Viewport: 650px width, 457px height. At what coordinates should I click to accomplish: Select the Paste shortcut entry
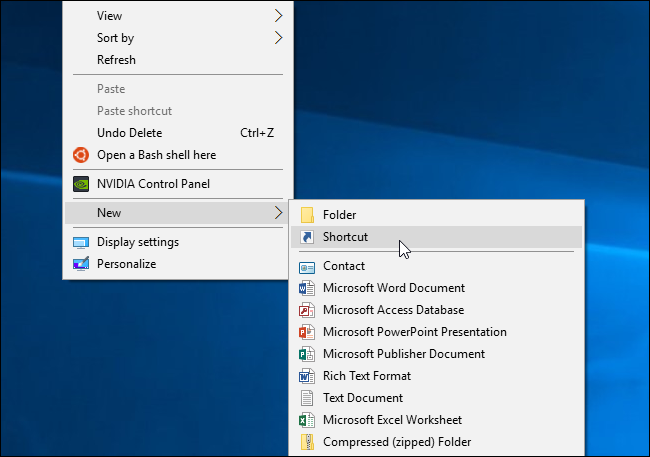click(x=178, y=111)
